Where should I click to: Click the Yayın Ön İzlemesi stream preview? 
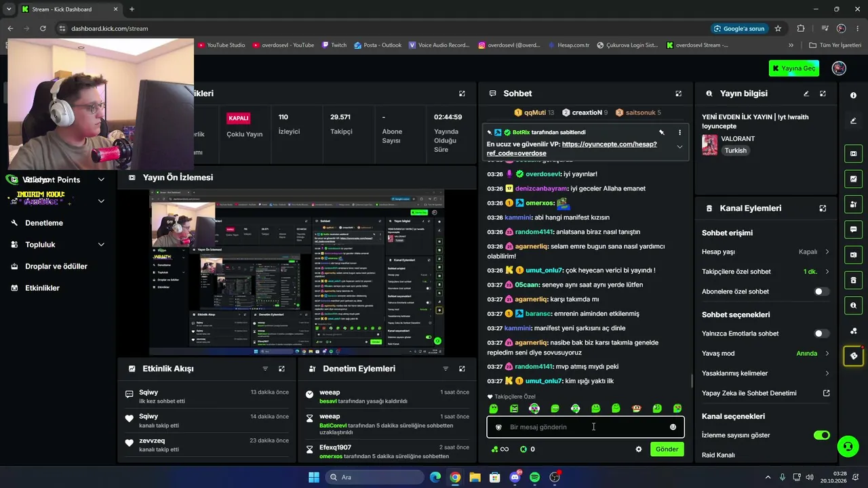click(x=296, y=272)
